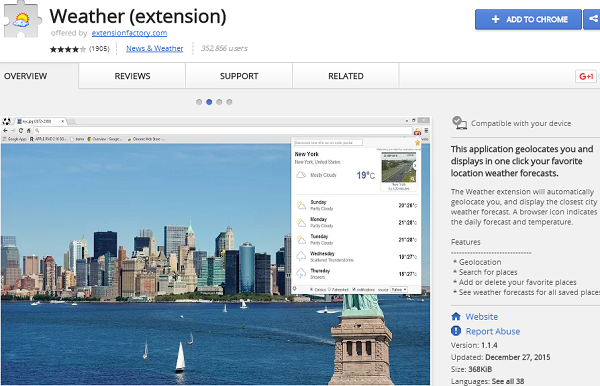
Task: Click back arrow in screenshot browser toolbar
Action: click(x=5, y=130)
